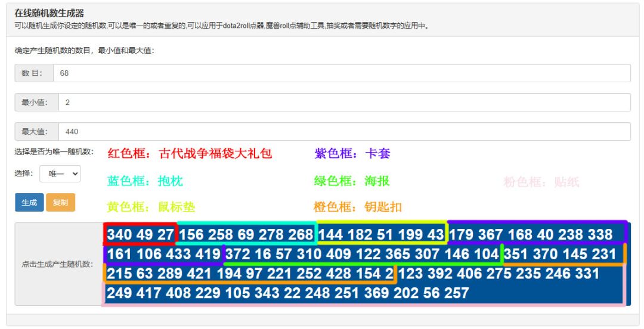Screen dimensions: 644x329
Task: Click the blue 生成 button
Action: coord(29,203)
